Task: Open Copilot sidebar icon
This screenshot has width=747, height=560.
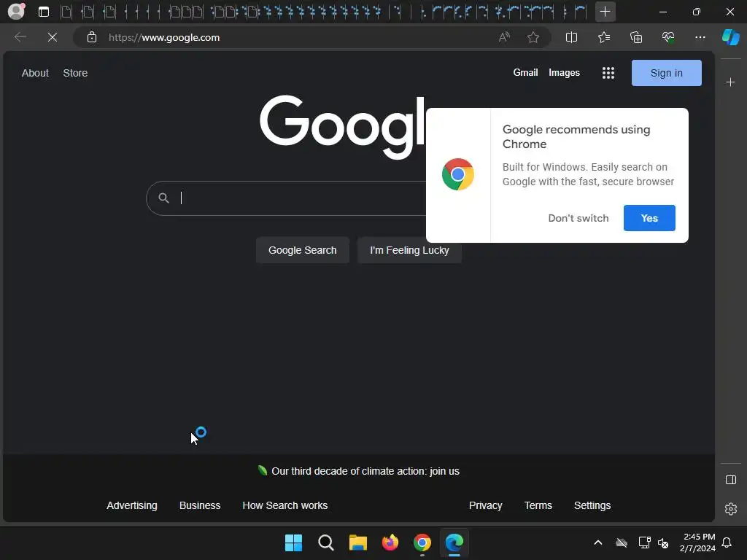Action: [x=731, y=37]
